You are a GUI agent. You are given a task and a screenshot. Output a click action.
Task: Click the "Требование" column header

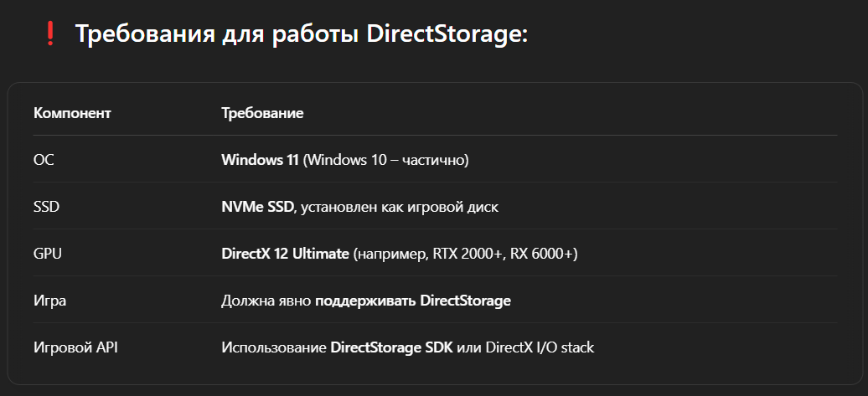pyautogui.click(x=262, y=113)
